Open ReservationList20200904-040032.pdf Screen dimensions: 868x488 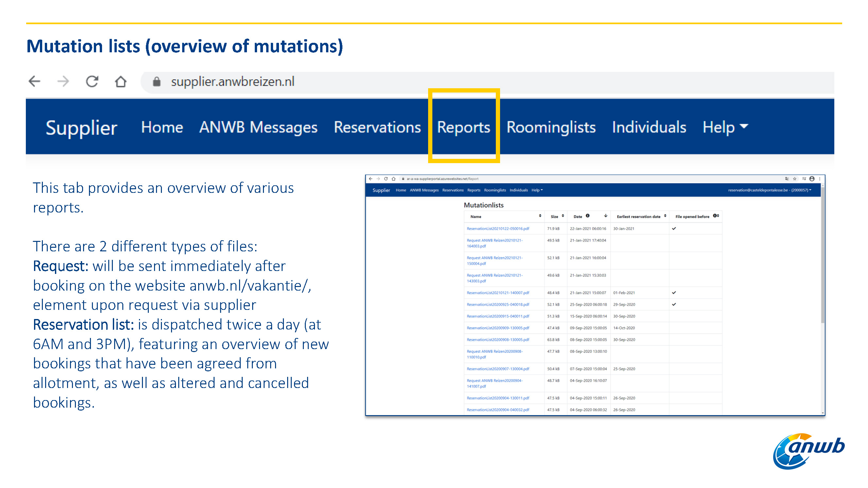pos(498,410)
